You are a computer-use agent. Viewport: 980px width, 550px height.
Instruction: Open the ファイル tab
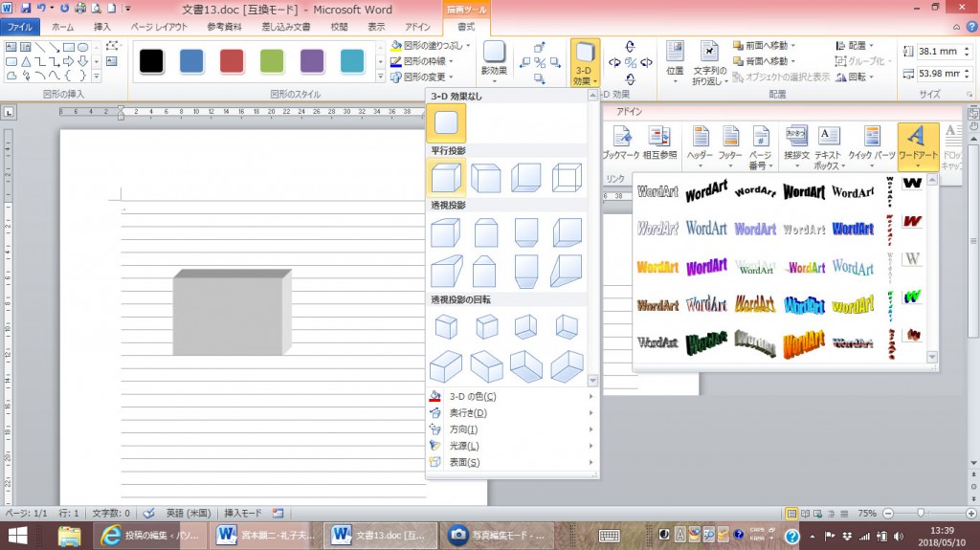click(x=19, y=28)
